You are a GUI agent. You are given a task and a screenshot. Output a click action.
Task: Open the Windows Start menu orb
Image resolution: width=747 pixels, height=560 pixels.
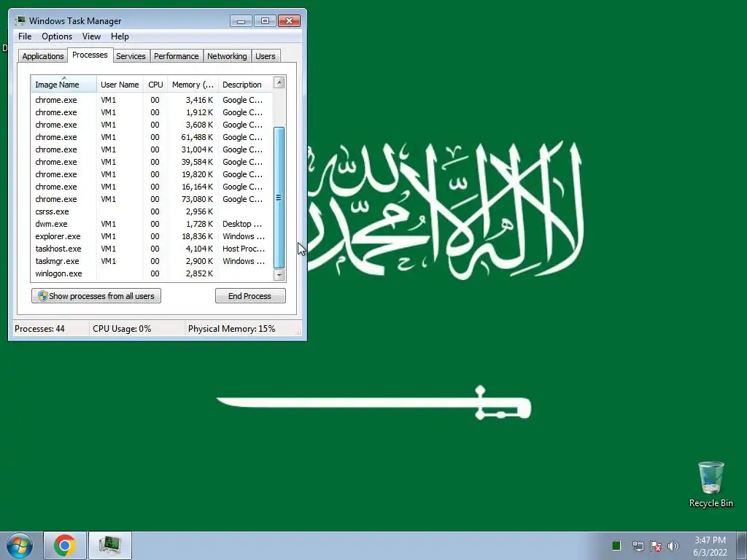click(x=20, y=545)
